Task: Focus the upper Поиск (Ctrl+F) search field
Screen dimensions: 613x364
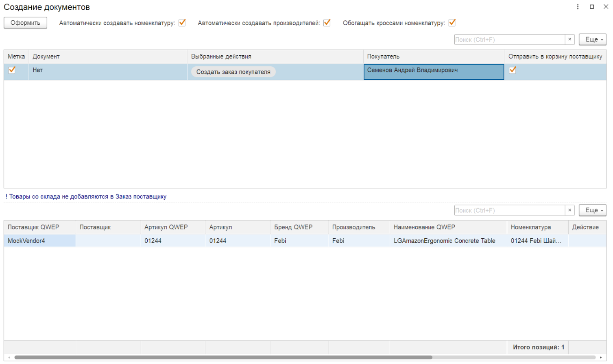Action: (x=509, y=39)
